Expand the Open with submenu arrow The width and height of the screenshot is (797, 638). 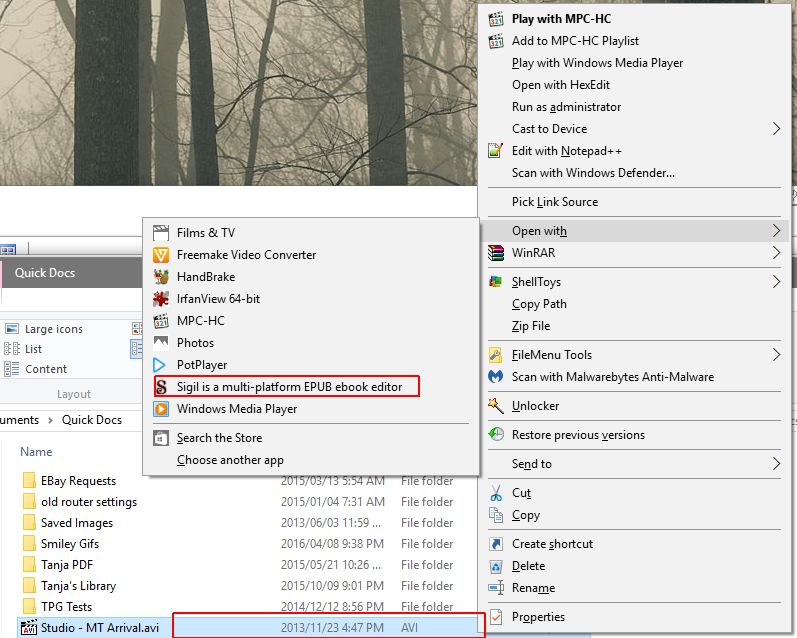(x=776, y=231)
